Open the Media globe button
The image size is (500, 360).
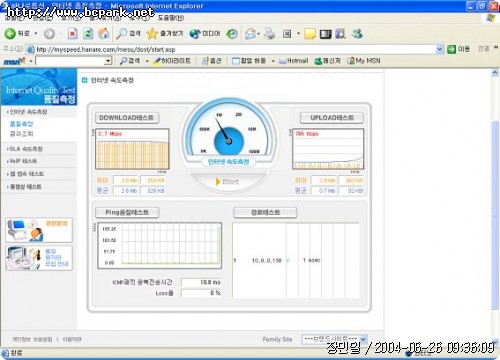click(x=205, y=33)
